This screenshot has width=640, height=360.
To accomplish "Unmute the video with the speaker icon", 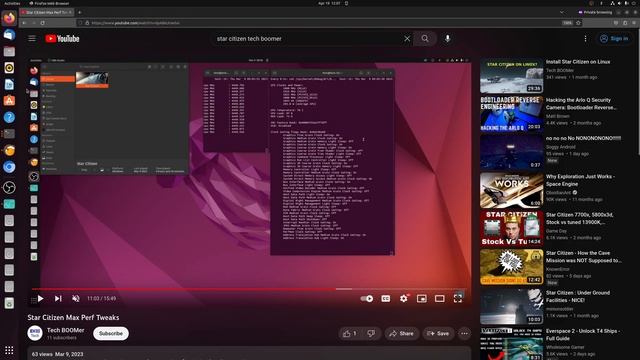I will (76, 298).
